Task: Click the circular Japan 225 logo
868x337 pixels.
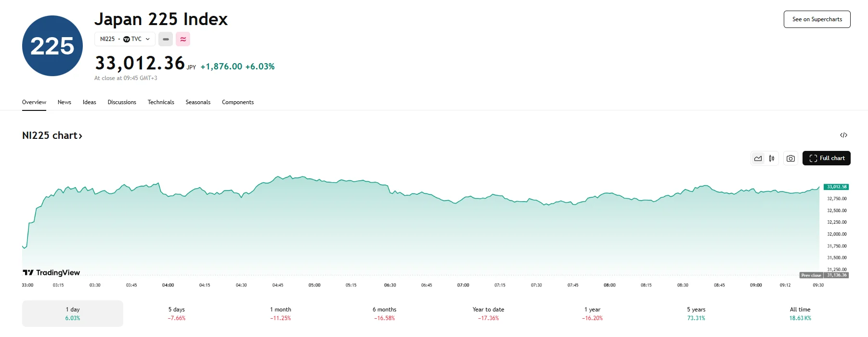Action: tap(52, 45)
